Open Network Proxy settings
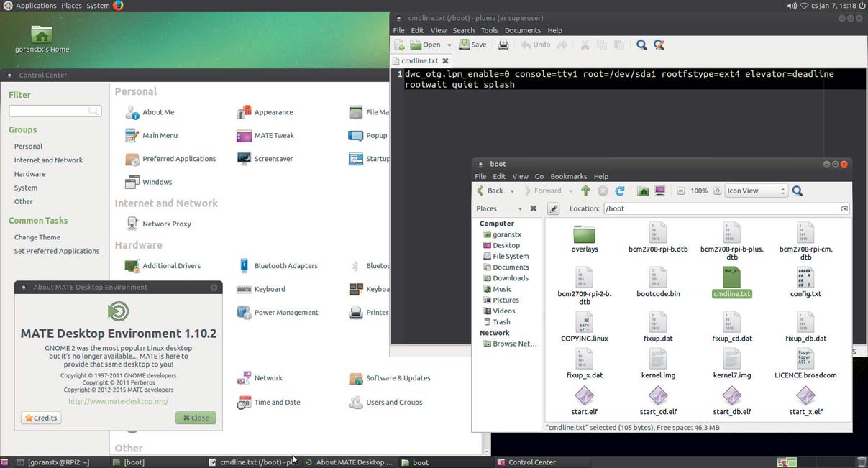The image size is (868, 468). [x=158, y=224]
